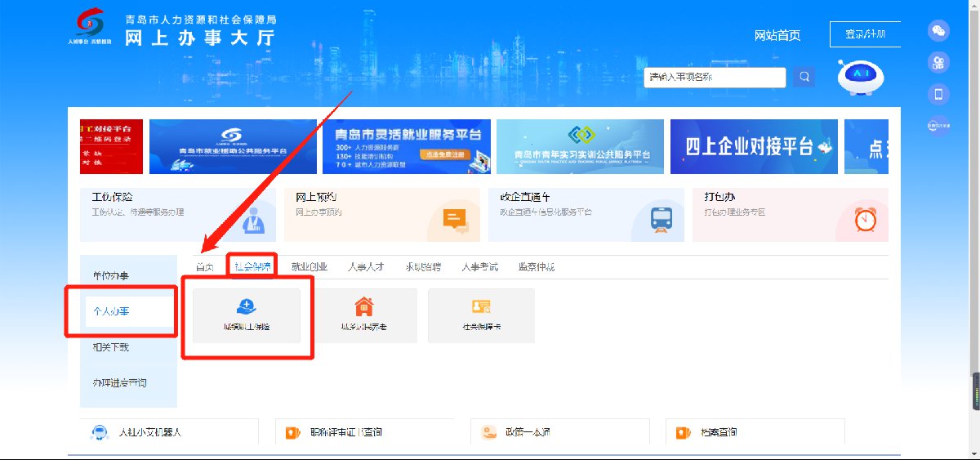Click the orange house icon of 城乡居民养老
The height and width of the screenshot is (460, 980).
(363, 306)
